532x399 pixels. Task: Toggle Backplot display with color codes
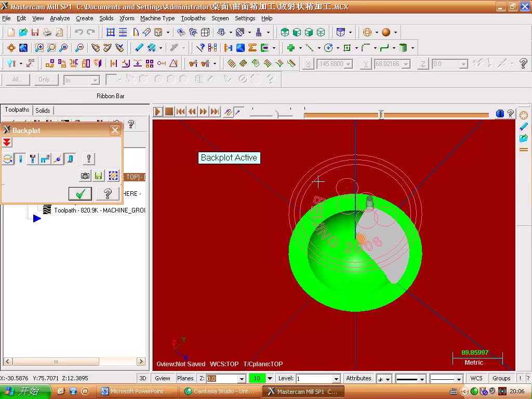[8, 159]
